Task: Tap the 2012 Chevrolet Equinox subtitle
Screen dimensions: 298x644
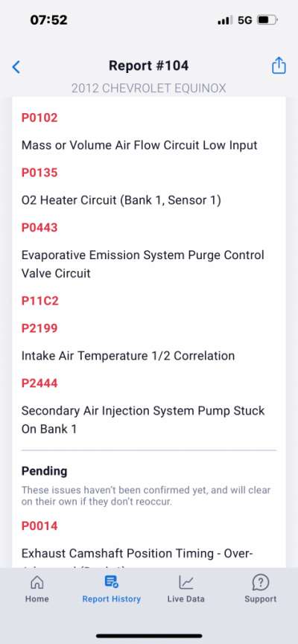Action: click(149, 89)
